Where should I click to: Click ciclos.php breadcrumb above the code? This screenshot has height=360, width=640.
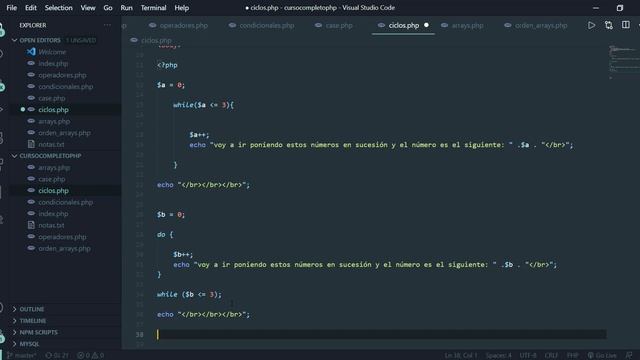[x=151, y=40]
